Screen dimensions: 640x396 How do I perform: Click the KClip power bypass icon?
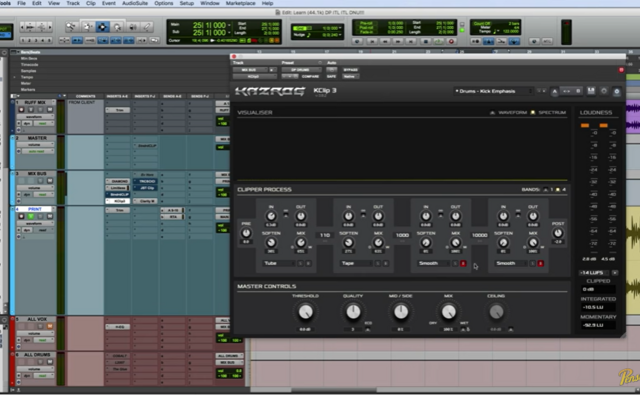pos(617,91)
